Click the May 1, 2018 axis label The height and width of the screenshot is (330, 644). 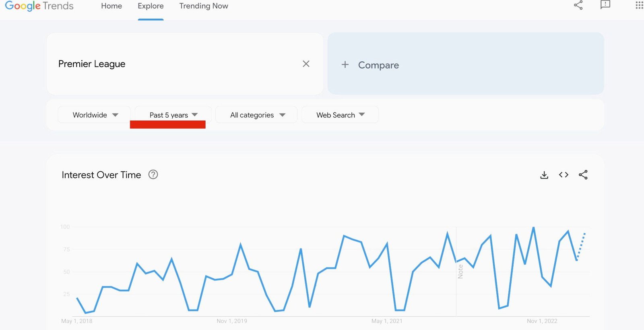pos(76,321)
